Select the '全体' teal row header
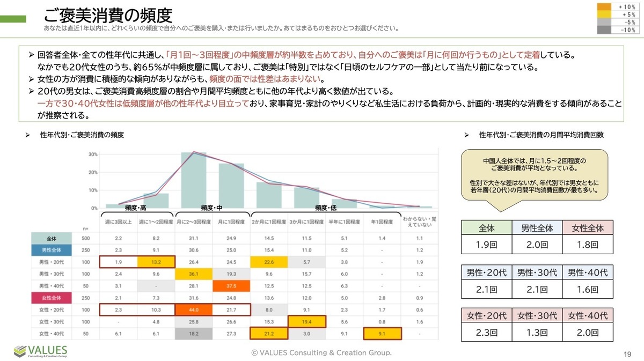This screenshot has height=361, width=644. click(52, 238)
